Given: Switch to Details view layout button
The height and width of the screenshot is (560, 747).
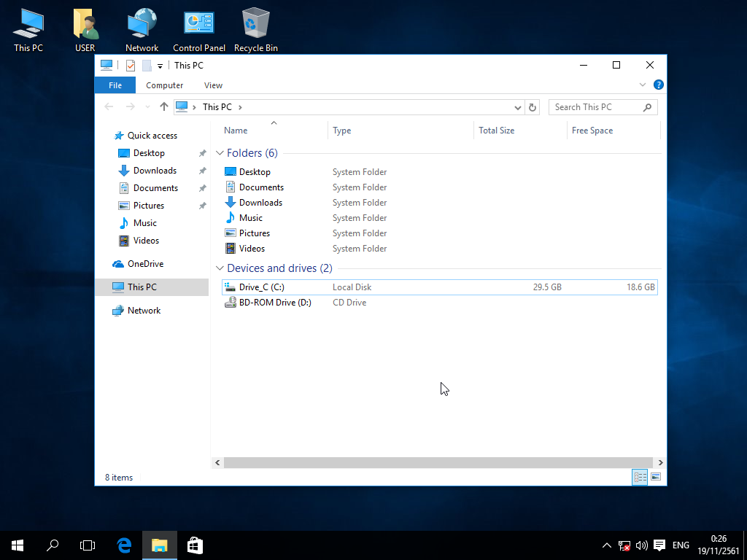Looking at the screenshot, I should pyautogui.click(x=640, y=477).
